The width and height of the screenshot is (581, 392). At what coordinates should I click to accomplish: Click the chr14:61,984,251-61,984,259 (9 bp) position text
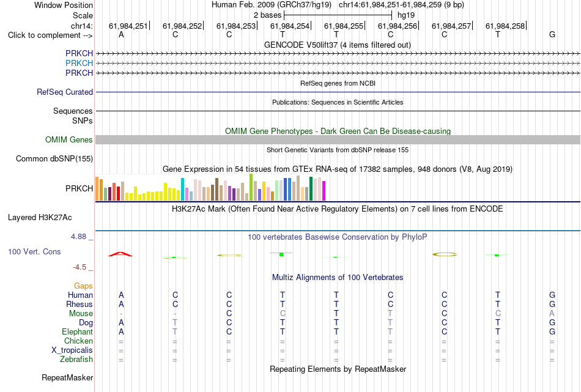[401, 5]
